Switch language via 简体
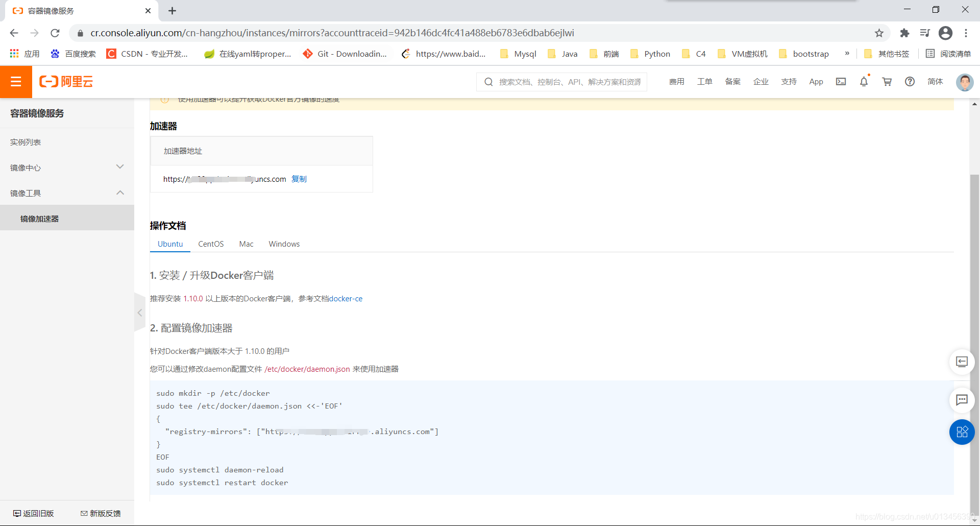The height and width of the screenshot is (526, 980). (x=935, y=82)
